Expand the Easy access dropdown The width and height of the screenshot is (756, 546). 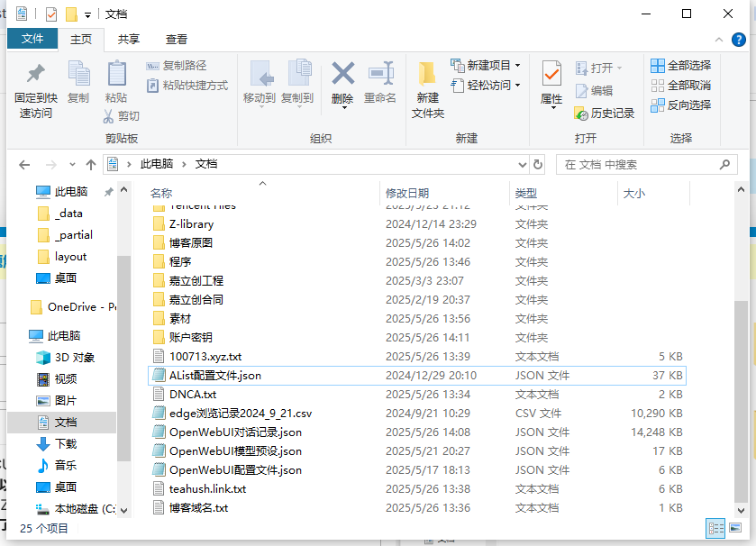(517, 85)
